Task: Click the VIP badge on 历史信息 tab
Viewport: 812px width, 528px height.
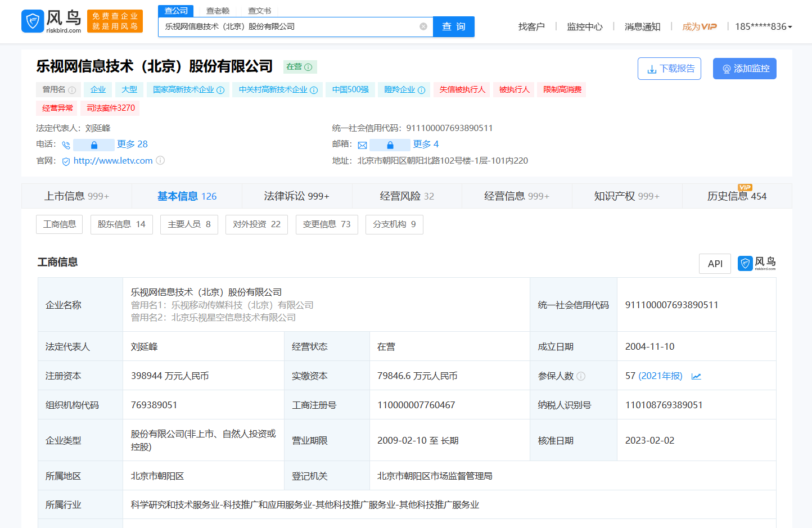Action: (745, 187)
